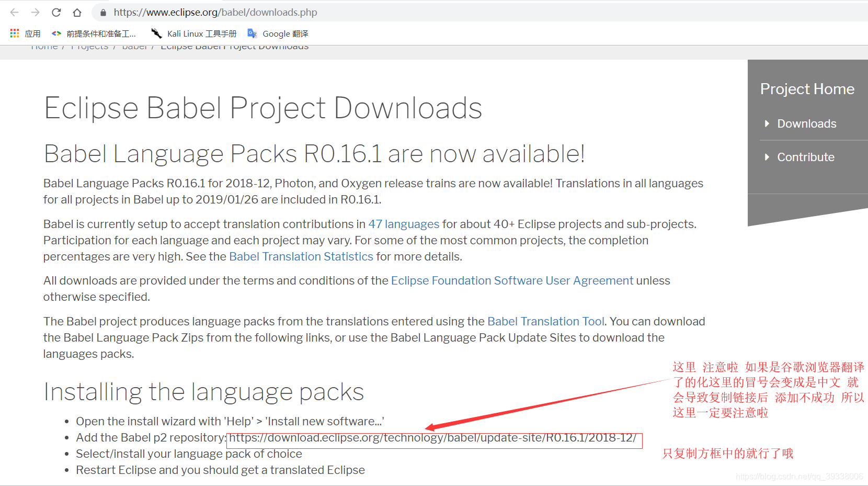The width and height of the screenshot is (868, 486).
Task: Click the Kali Linux bookmark favicon
Action: [156, 33]
